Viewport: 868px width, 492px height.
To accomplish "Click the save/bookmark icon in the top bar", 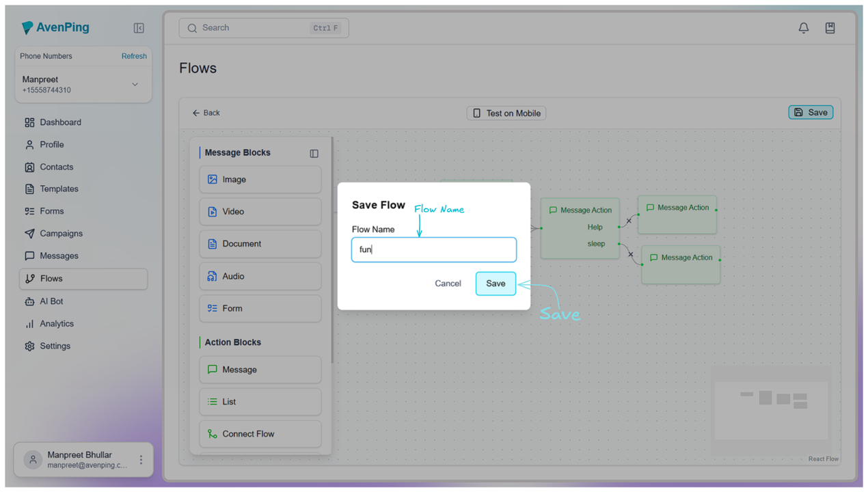I will tap(830, 27).
